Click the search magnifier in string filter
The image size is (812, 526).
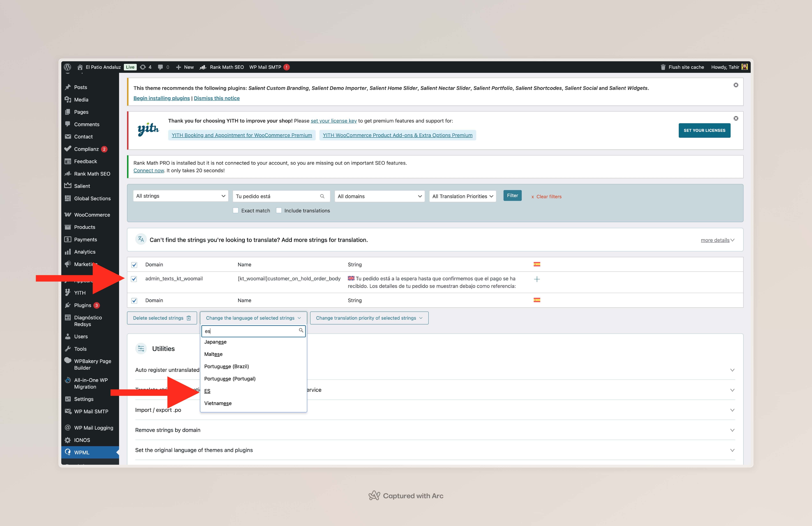point(322,196)
